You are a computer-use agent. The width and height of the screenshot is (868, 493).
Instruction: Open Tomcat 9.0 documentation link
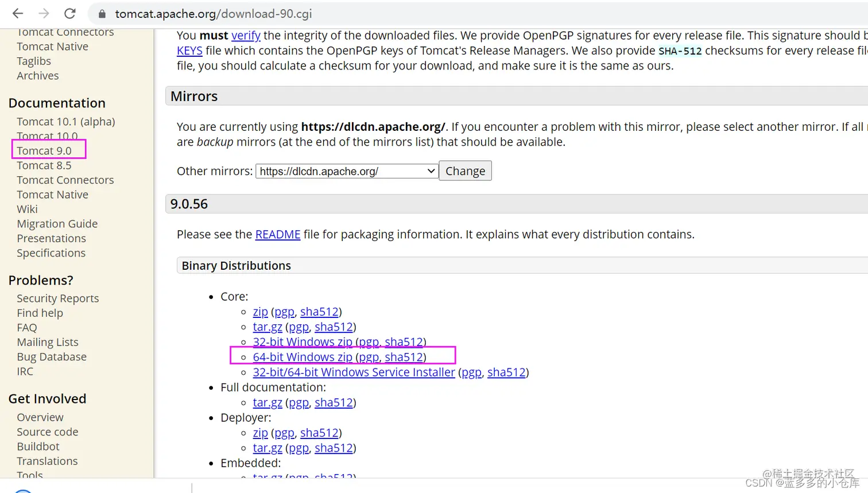[x=44, y=151]
